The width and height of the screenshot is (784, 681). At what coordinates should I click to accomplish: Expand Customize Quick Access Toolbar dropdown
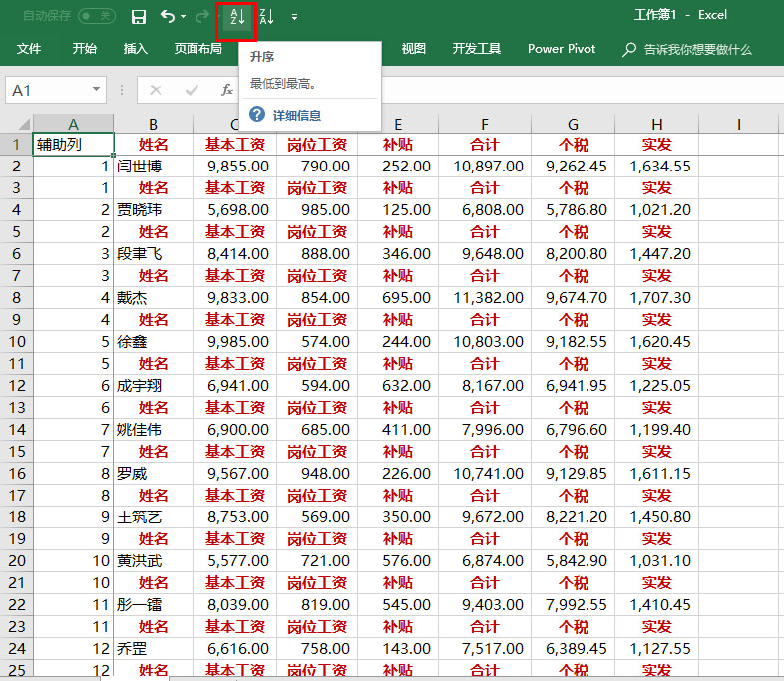tap(294, 17)
